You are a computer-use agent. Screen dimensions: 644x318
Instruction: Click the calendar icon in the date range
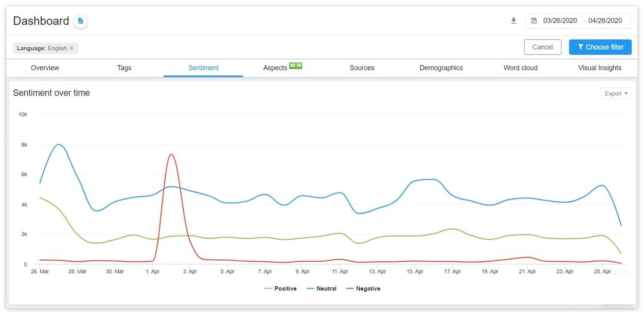pyautogui.click(x=534, y=21)
